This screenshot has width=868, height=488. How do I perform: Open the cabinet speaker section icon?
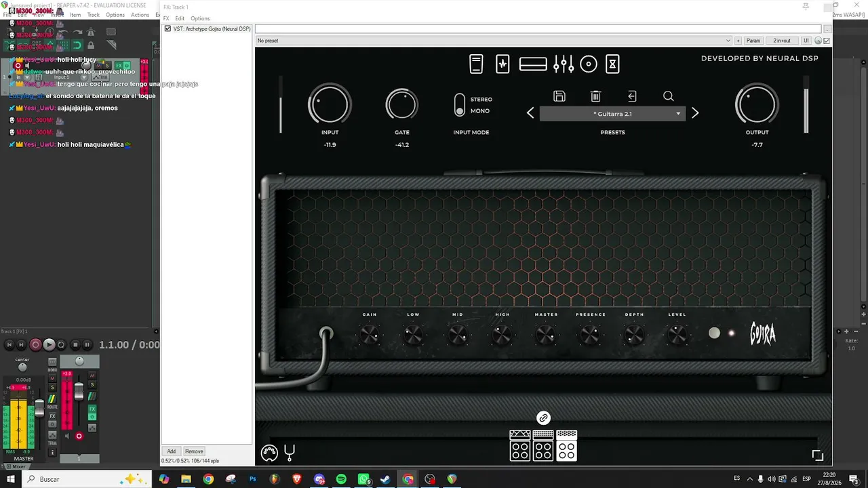pyautogui.click(x=589, y=64)
